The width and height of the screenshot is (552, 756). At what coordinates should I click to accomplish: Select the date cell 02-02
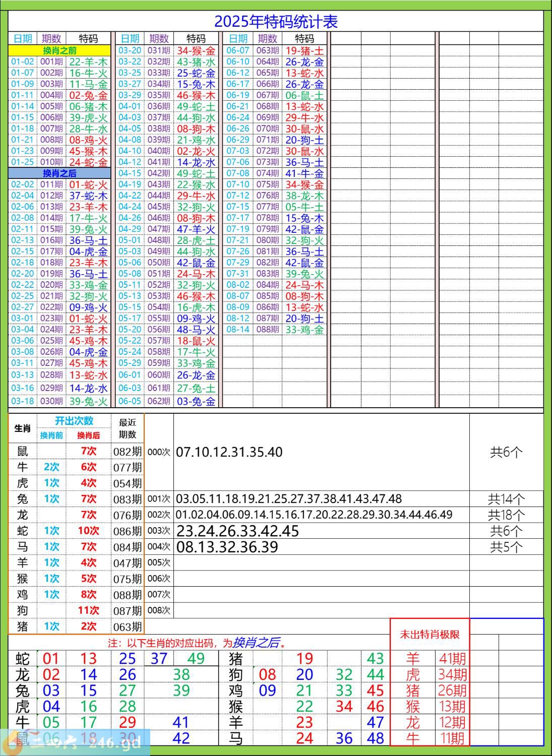click(23, 184)
